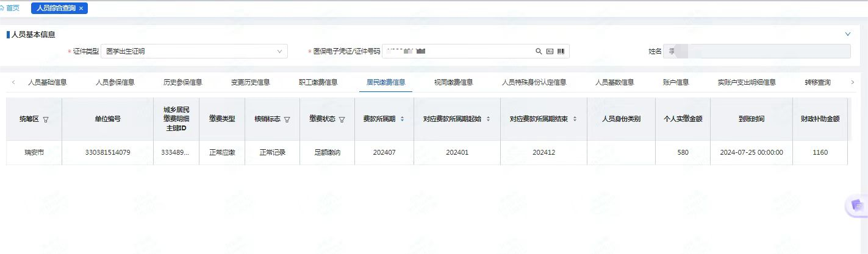The width and height of the screenshot is (868, 254).
Task: Click the barcode scan icon
Action: tap(561, 52)
